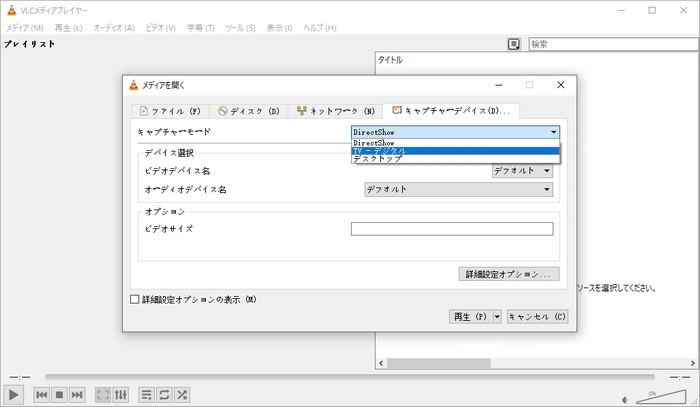Skip to the next media track
This screenshot has height=407, width=700.
pyautogui.click(x=77, y=395)
